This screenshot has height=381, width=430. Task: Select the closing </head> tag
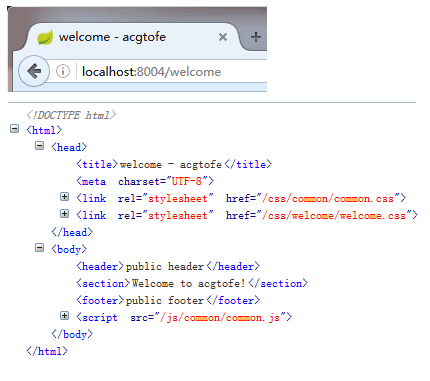[72, 232]
